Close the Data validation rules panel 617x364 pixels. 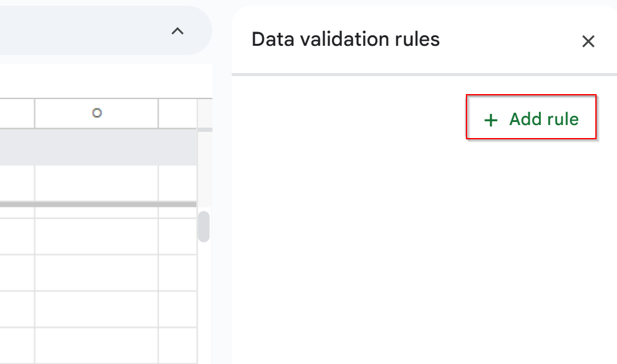coord(588,41)
